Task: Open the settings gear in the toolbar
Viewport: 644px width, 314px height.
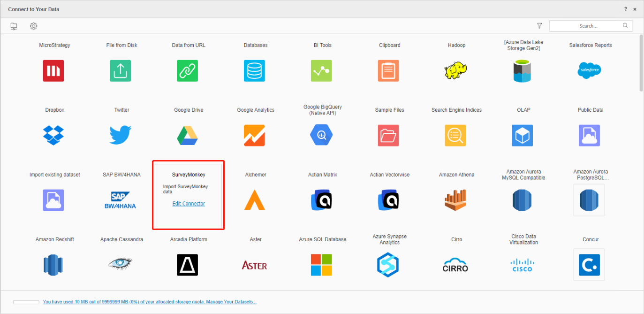Action: [x=34, y=26]
